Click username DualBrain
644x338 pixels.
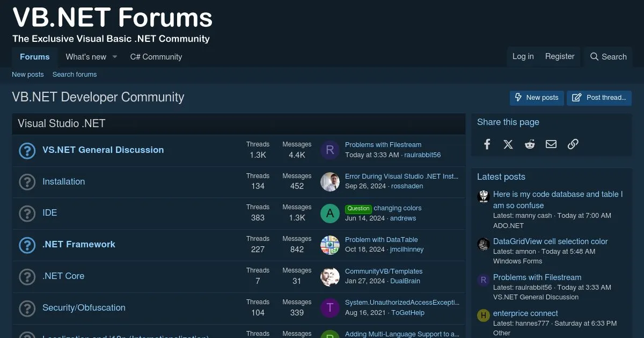[x=405, y=281]
